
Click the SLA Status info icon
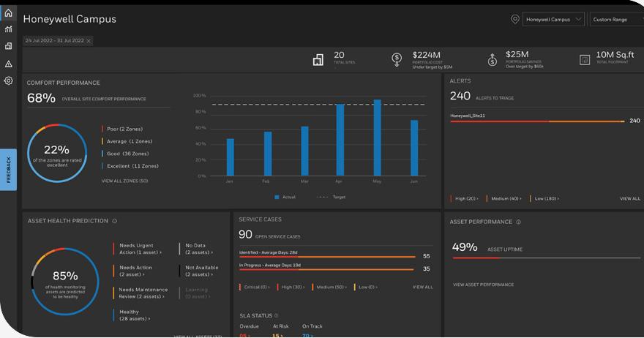pos(276,315)
